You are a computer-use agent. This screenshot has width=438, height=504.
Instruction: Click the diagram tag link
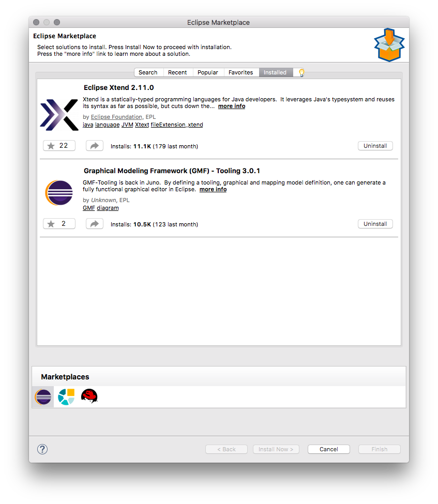click(108, 208)
